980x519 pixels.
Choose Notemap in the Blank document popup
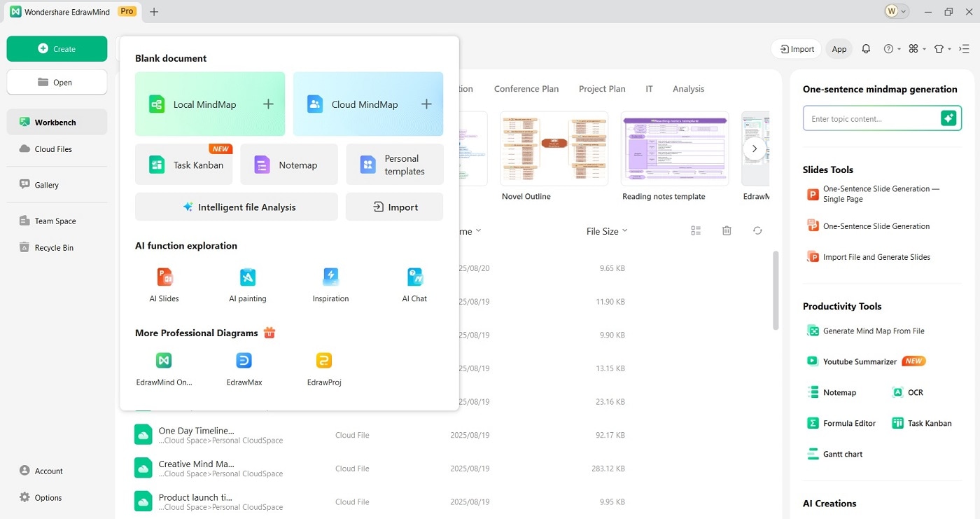point(289,165)
